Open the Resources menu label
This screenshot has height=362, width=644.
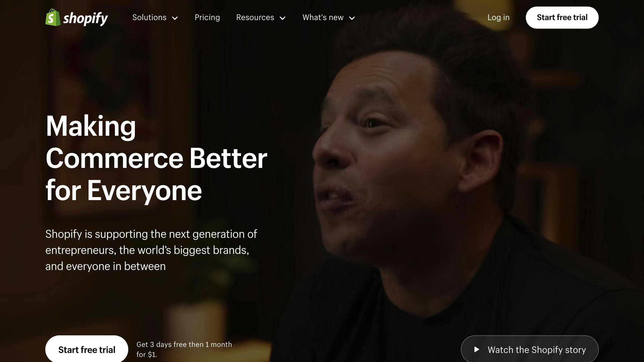(x=255, y=17)
